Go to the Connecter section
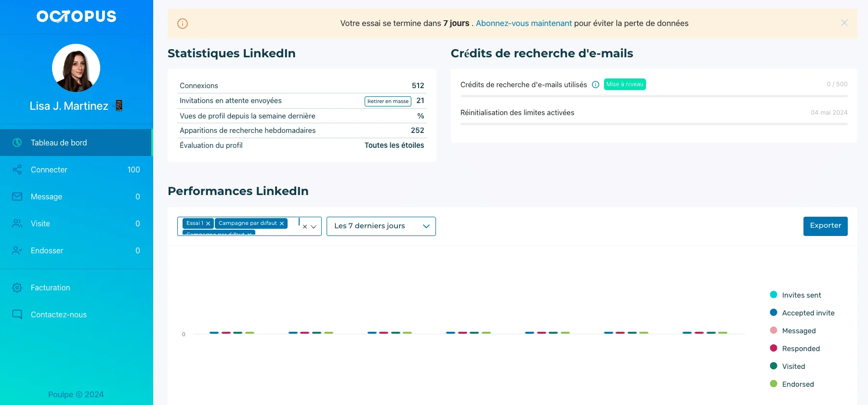This screenshot has height=405, width=868. (76, 170)
